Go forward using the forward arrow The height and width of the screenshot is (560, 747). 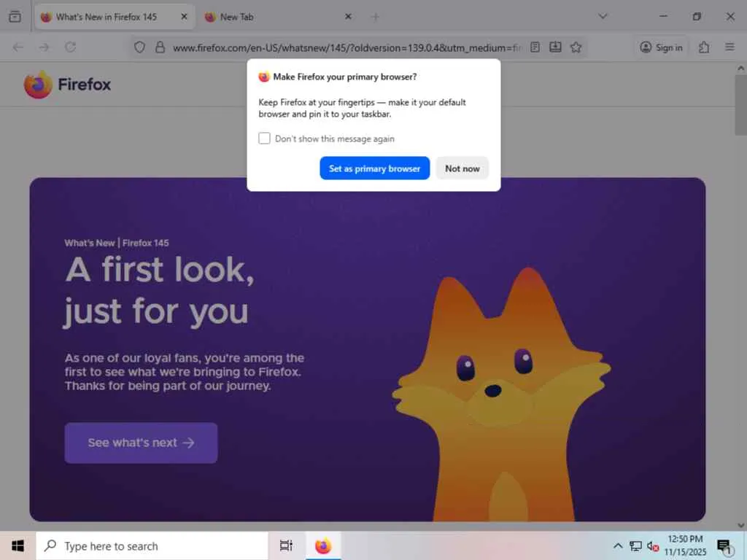pyautogui.click(x=44, y=47)
